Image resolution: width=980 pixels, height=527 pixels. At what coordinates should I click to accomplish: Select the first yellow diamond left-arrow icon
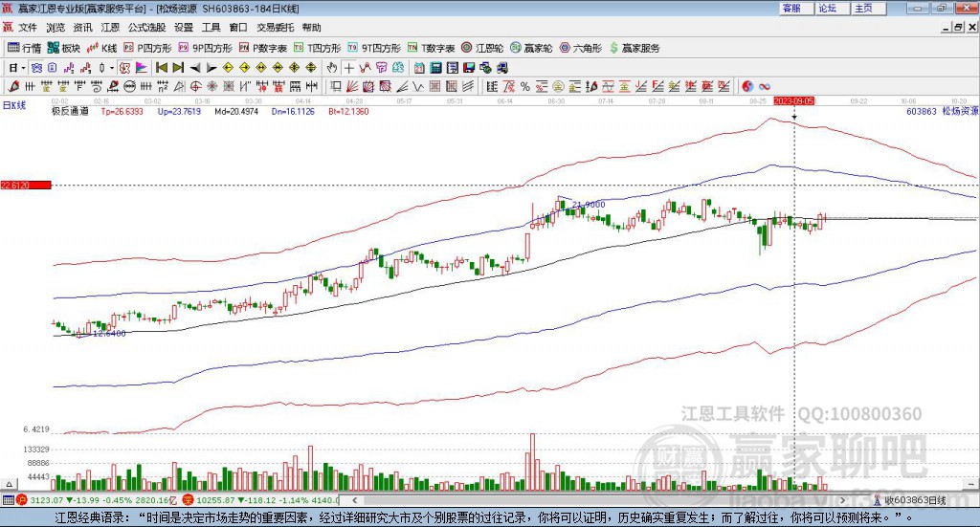pos(228,68)
